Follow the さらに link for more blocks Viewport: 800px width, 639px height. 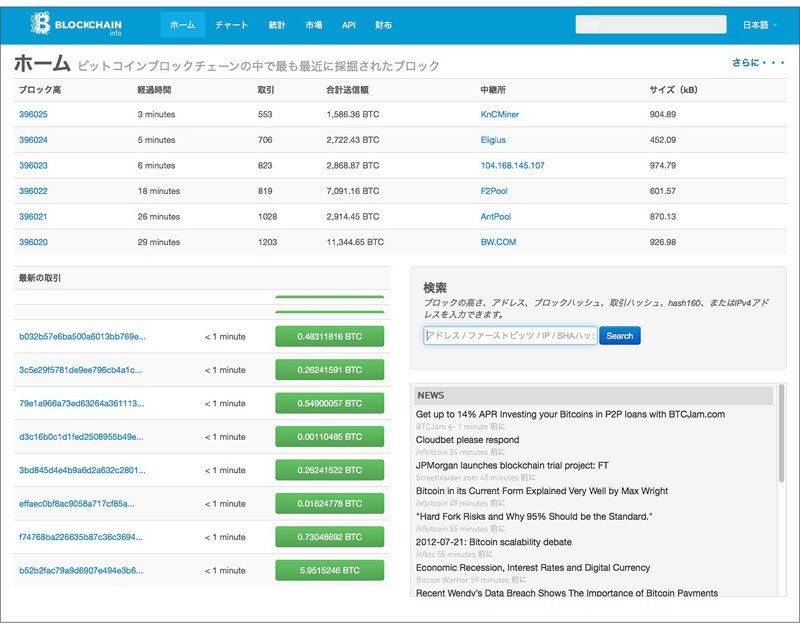click(x=758, y=63)
